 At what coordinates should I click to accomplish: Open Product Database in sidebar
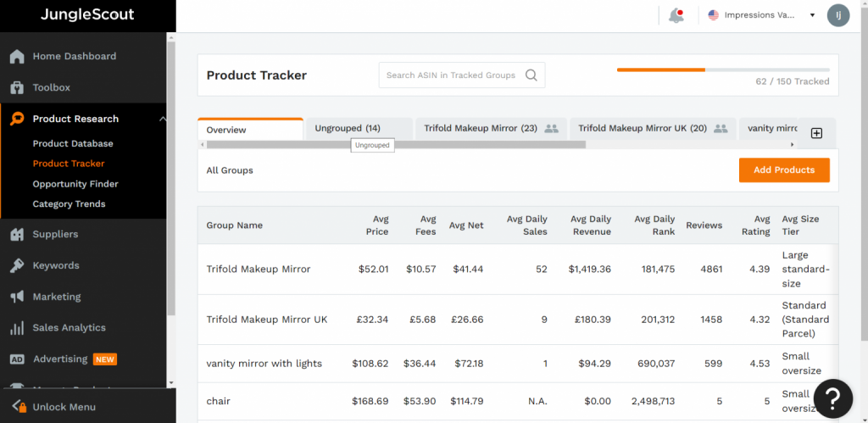point(73,144)
